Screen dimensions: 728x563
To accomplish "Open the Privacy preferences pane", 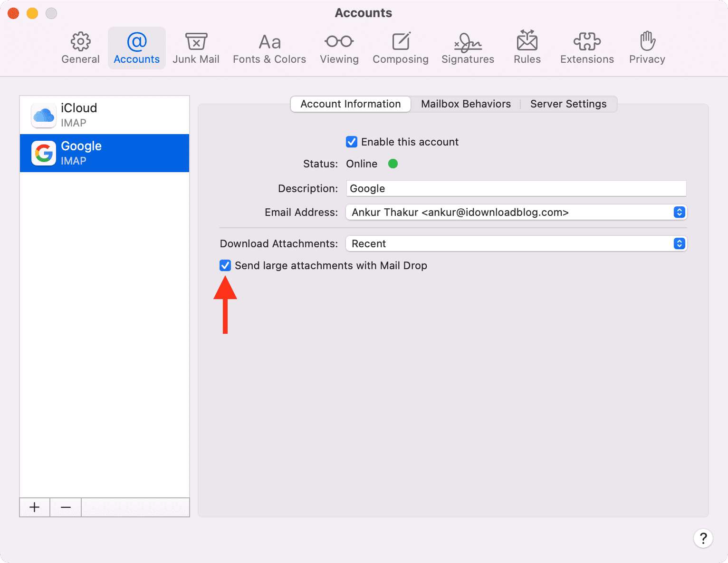I will (647, 48).
